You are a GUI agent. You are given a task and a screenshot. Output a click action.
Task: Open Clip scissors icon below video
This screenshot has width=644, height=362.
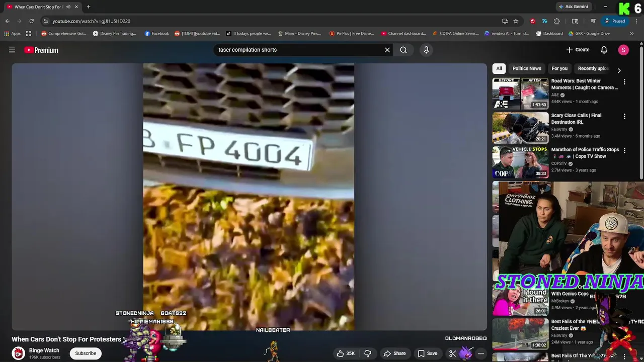tap(453, 353)
